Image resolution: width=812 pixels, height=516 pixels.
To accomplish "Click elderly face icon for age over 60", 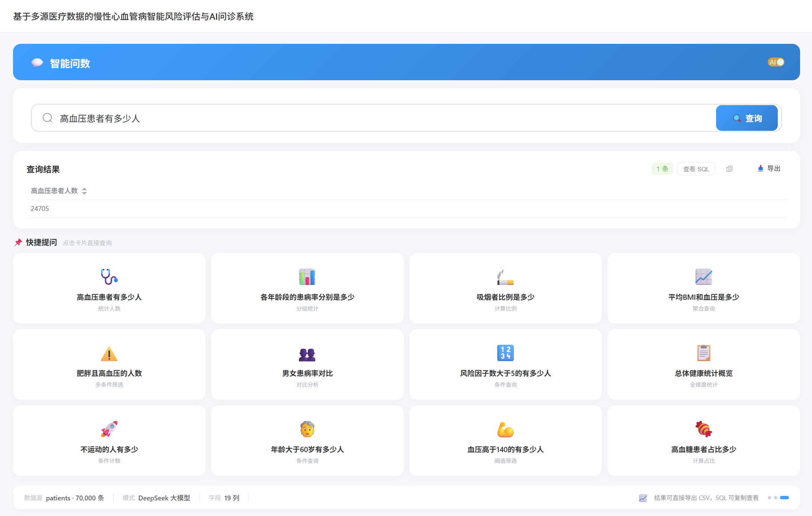I will point(307,429).
